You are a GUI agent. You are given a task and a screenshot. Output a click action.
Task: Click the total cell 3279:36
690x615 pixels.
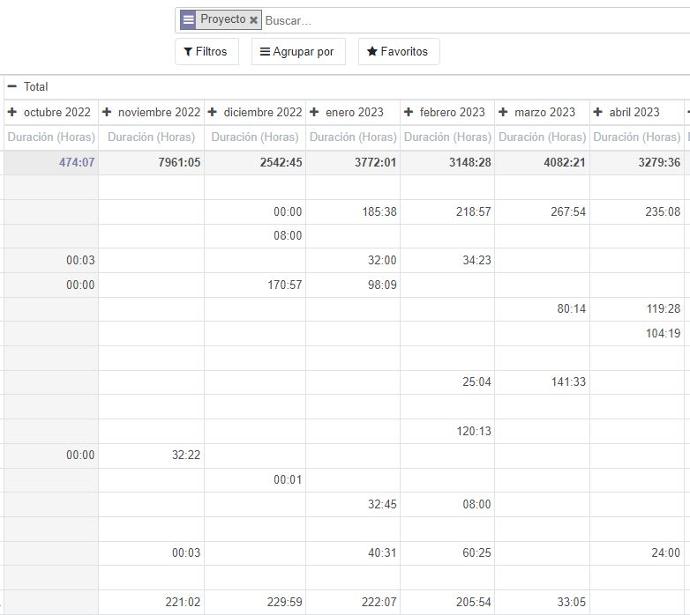[637, 163]
